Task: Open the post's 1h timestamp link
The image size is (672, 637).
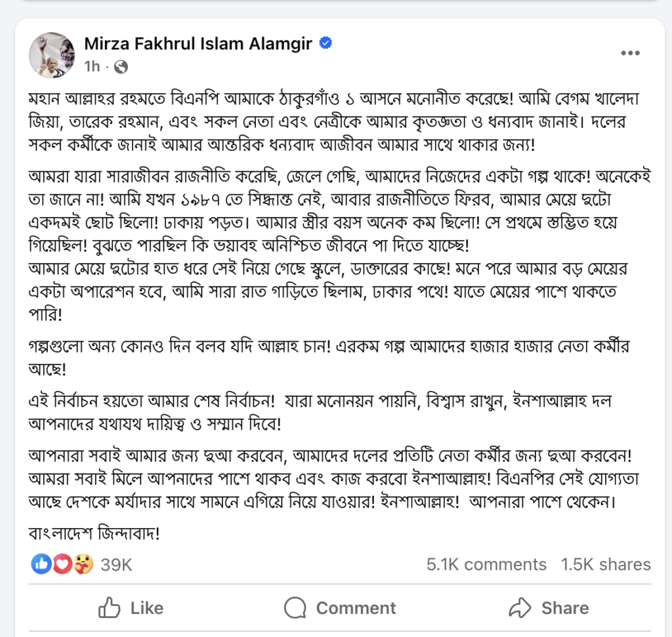Action: point(92,66)
